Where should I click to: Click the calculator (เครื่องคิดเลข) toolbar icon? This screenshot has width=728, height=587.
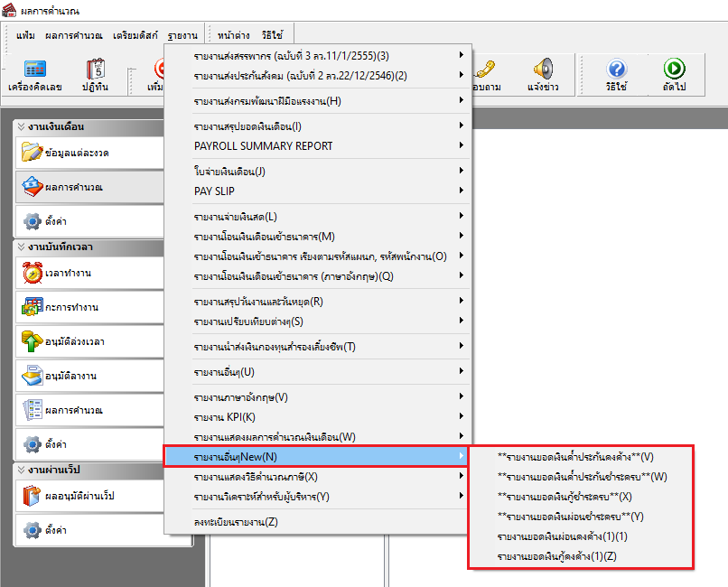[x=34, y=75]
